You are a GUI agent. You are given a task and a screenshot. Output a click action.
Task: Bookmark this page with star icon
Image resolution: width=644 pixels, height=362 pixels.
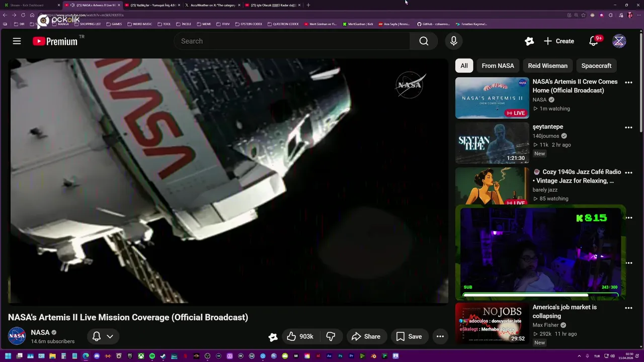click(x=583, y=15)
